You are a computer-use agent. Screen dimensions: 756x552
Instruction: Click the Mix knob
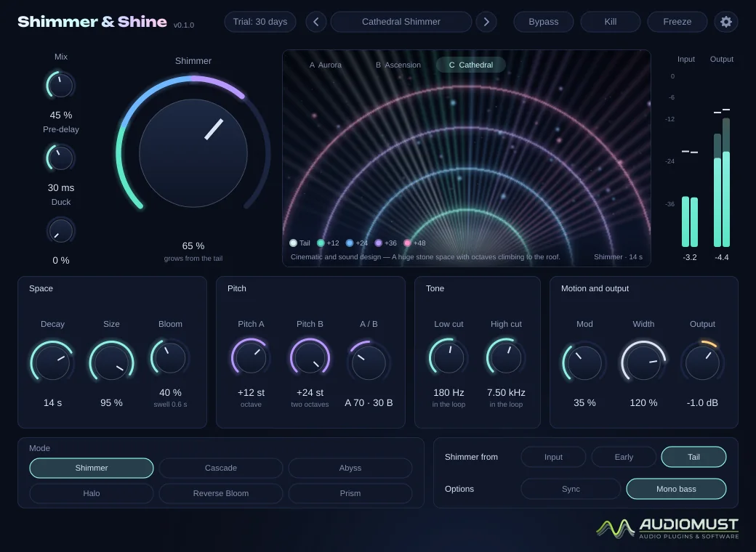coord(61,86)
